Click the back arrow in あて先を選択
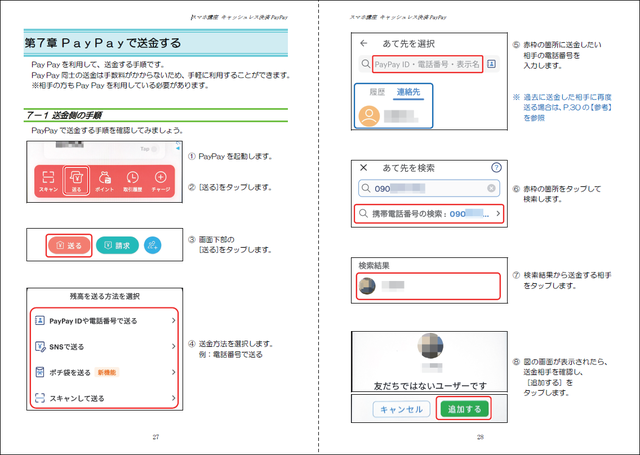640x455 pixels. click(364, 43)
